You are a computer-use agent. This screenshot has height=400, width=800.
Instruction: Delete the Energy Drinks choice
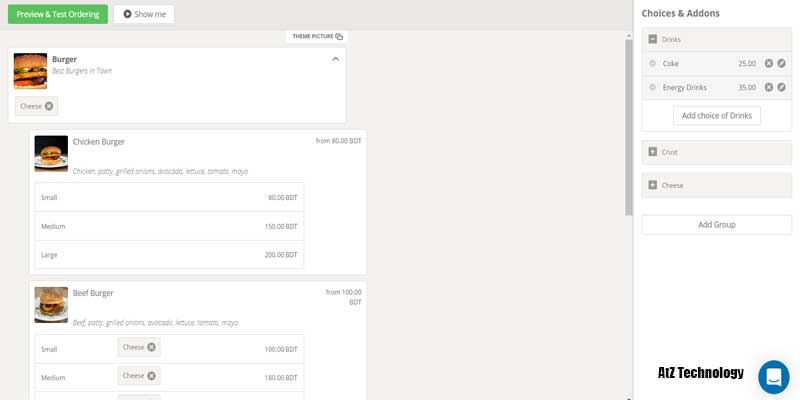click(768, 87)
